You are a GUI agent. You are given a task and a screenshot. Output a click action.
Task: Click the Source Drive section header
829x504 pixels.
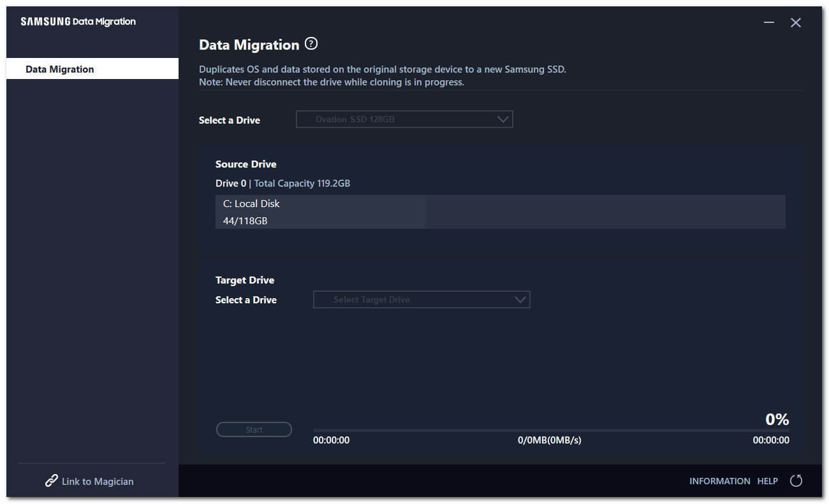[246, 164]
